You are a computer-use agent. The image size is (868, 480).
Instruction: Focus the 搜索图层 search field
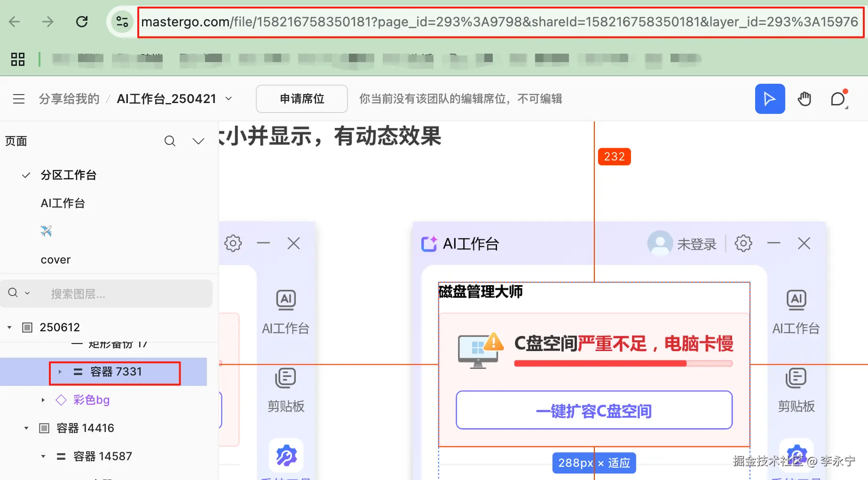pyautogui.click(x=106, y=294)
